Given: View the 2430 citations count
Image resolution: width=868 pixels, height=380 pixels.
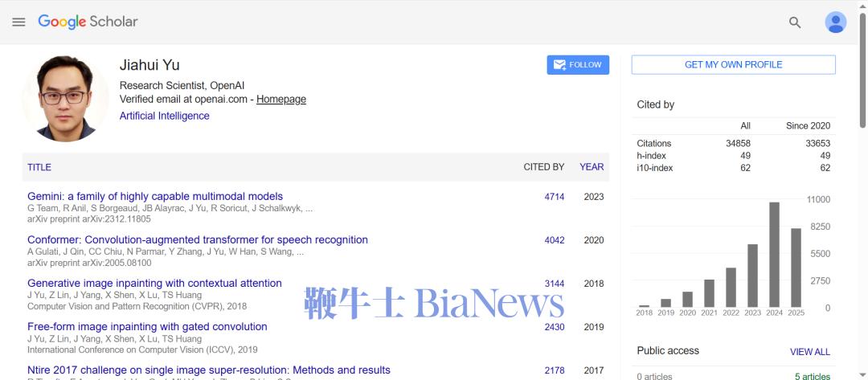Looking at the screenshot, I should click(555, 327).
